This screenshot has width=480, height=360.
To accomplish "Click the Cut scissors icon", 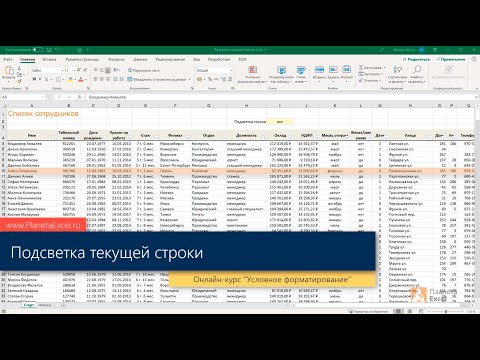I will (19, 68).
